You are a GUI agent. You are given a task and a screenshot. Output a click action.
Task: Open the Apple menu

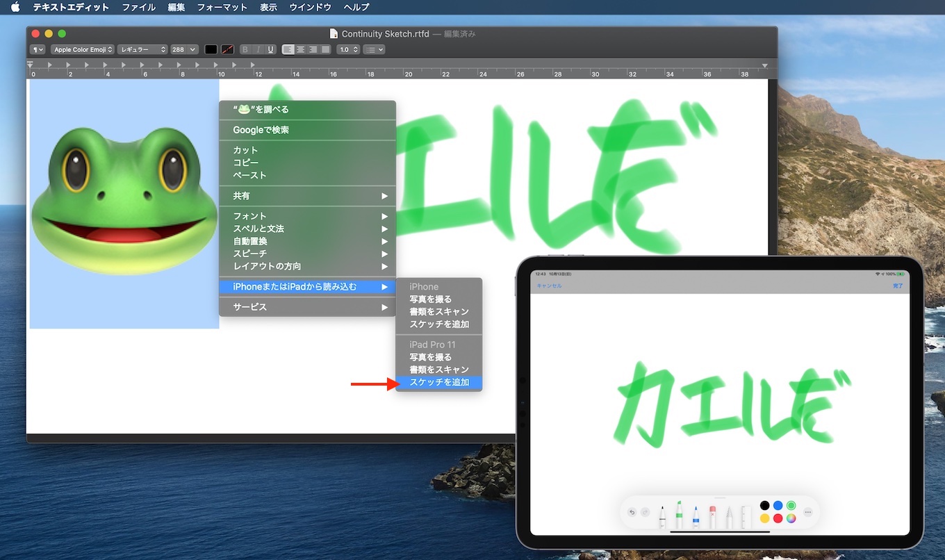coord(15,7)
